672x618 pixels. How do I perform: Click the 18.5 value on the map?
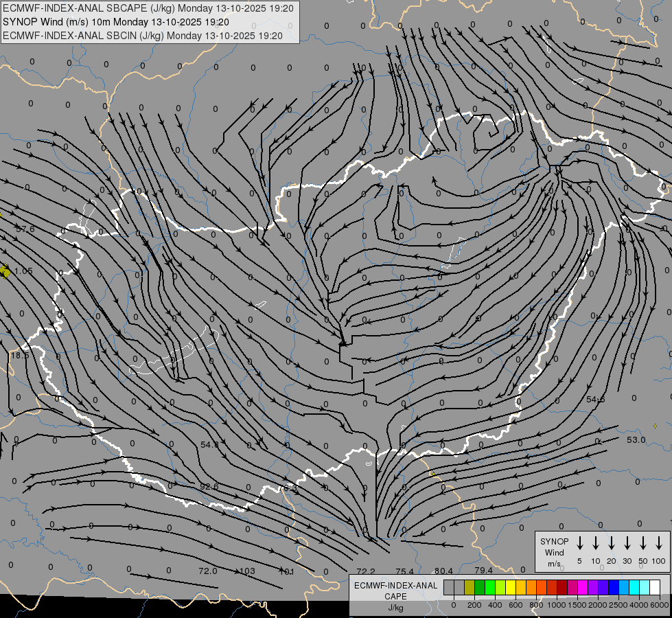20,356
